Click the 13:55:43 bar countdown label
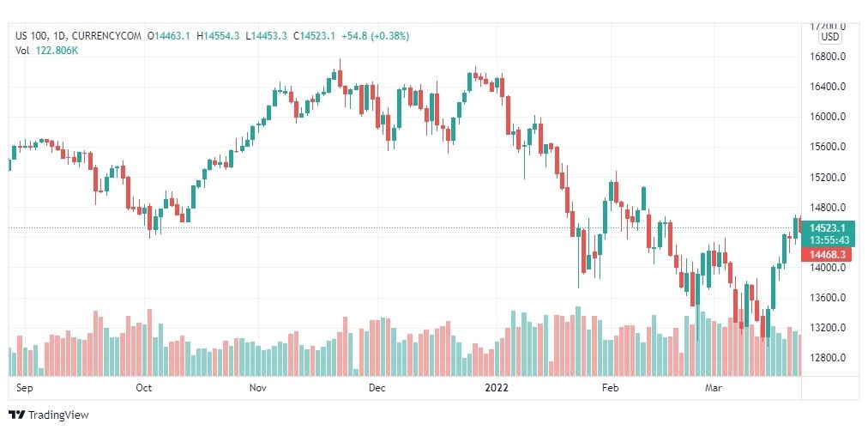 (829, 240)
